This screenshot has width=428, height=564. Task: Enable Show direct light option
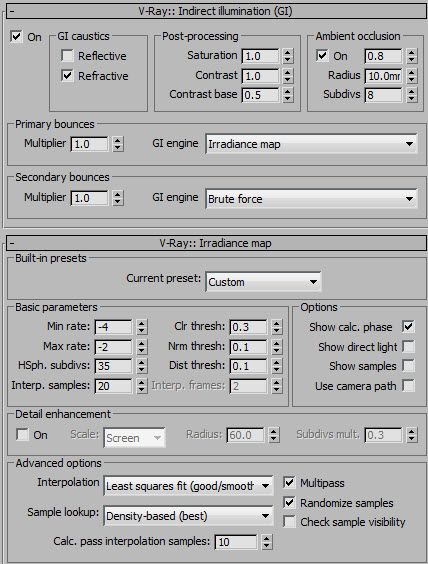(408, 346)
